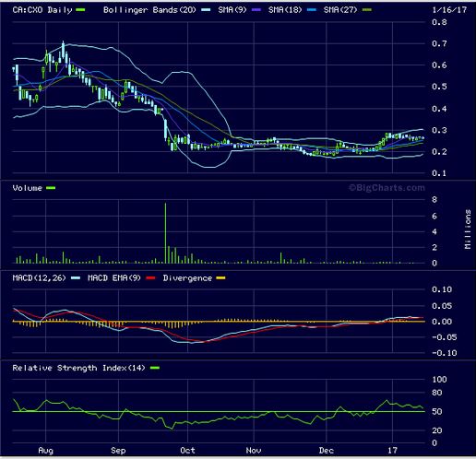Click the green CA:CXO Daily legend swatch
Image resolution: width=476 pixels, height=459 pixels.
point(80,10)
